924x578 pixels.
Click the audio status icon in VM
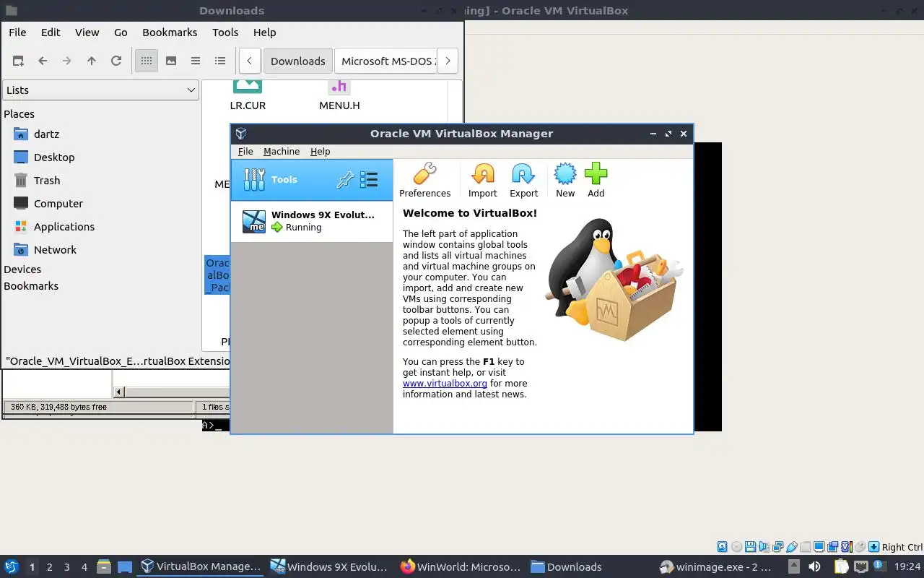[764, 547]
